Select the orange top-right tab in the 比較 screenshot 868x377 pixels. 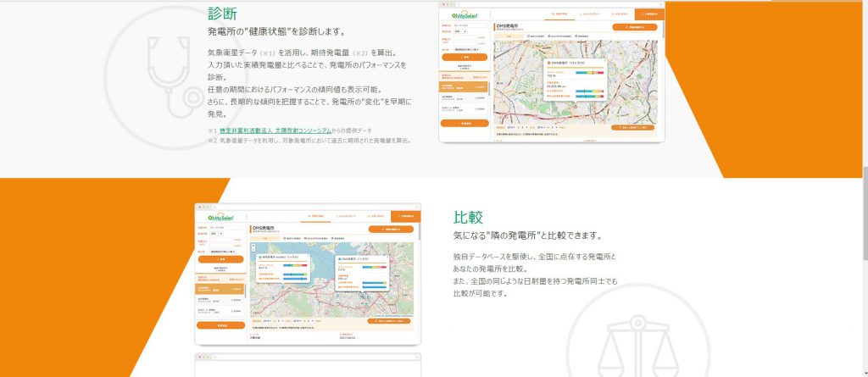(x=406, y=216)
